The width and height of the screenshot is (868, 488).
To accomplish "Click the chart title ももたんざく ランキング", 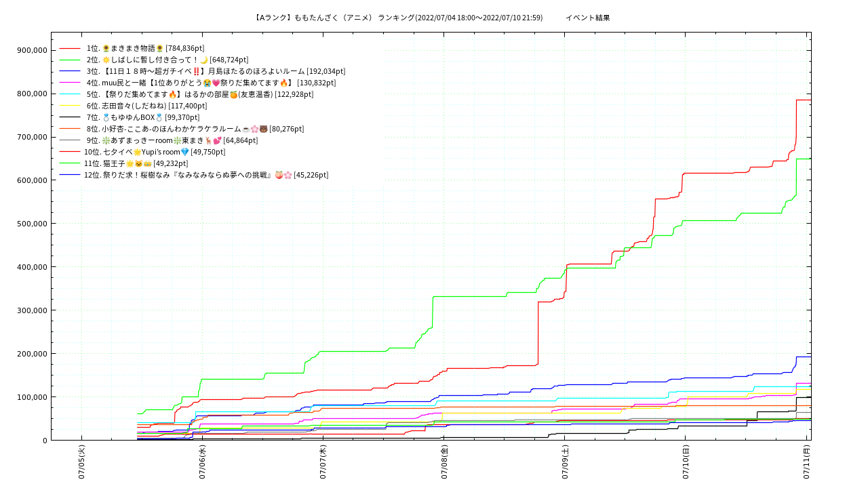I will 399,18.
